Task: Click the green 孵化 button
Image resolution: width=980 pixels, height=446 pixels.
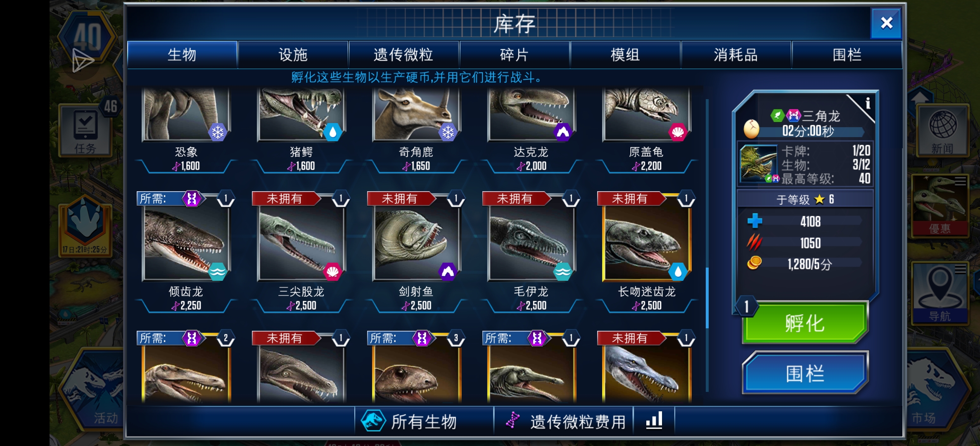Action: pos(804,323)
